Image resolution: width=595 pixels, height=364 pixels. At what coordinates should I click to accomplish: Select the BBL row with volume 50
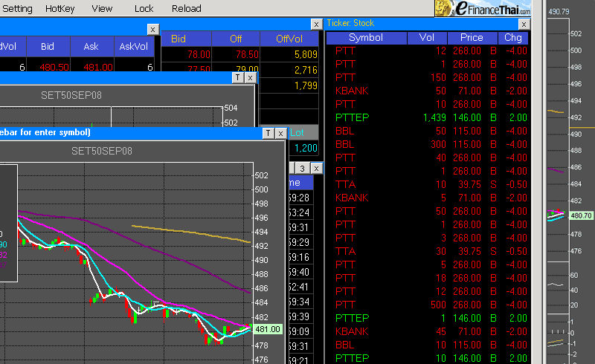pos(427,131)
